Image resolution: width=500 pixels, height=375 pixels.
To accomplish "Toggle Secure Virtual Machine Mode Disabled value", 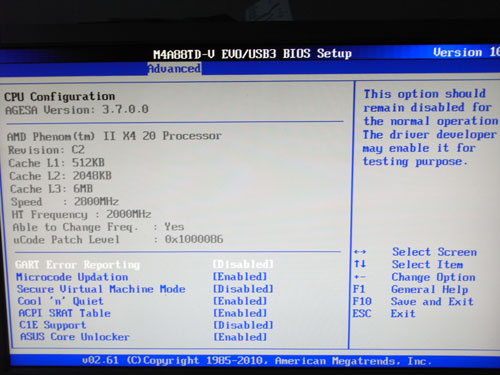I will pos(243,289).
